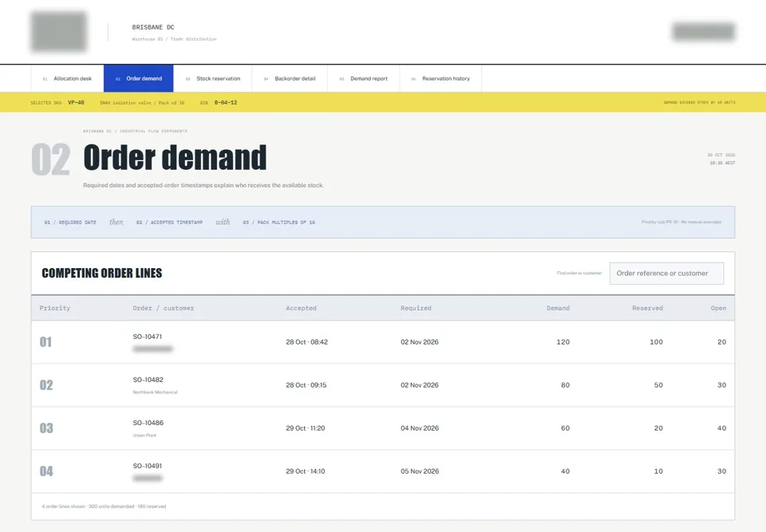Click required date 05 Nov 2026

coord(420,471)
